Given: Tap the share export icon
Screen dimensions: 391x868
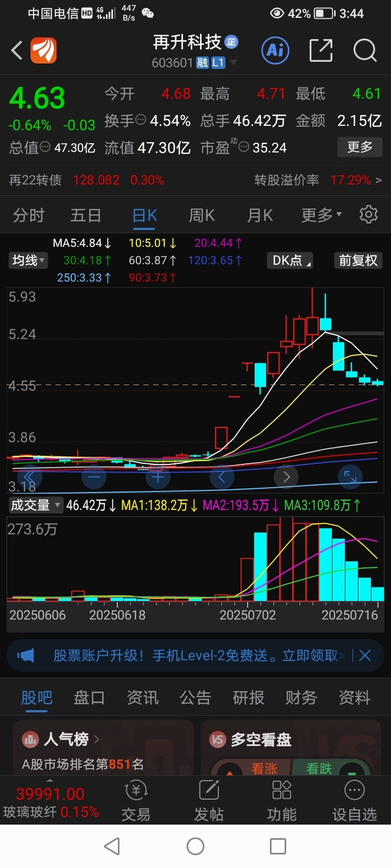Looking at the screenshot, I should point(320,50).
